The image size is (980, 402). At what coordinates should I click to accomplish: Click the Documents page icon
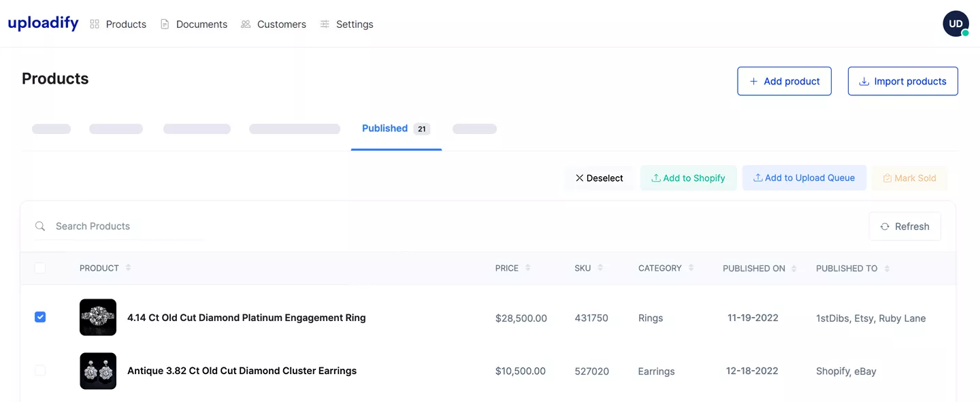[164, 23]
